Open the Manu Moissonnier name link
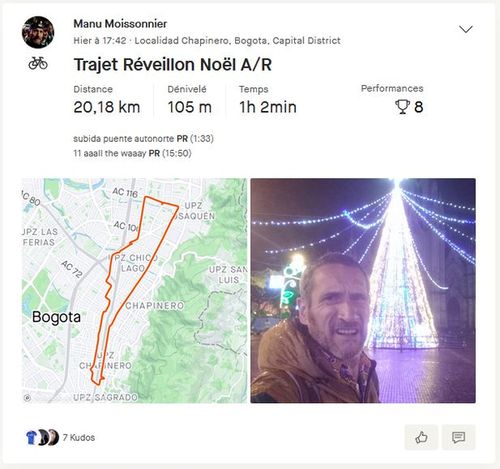 point(120,24)
